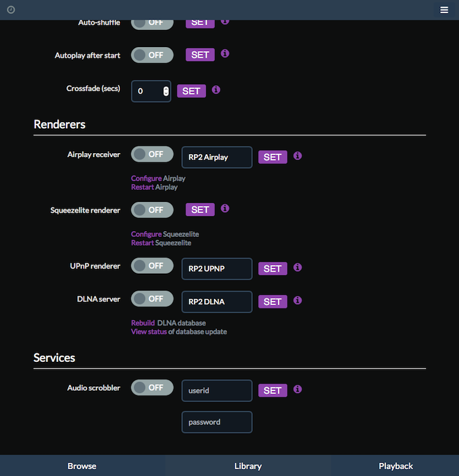Show info for Autoplay after start
Image resolution: width=459 pixels, height=476 pixels.
click(225, 54)
